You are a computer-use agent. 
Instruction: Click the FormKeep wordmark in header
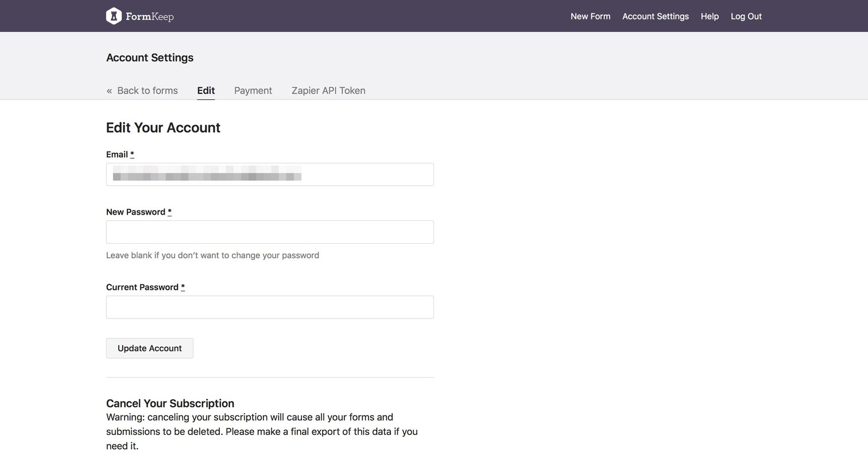tap(150, 17)
